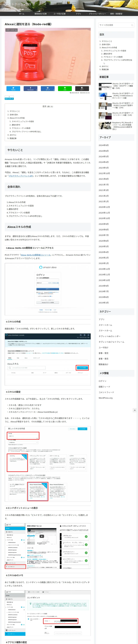Image resolution: width=138 pixels, height=644 pixels.
Task: Open the ユーザ向け category
Action: (103, 348)
